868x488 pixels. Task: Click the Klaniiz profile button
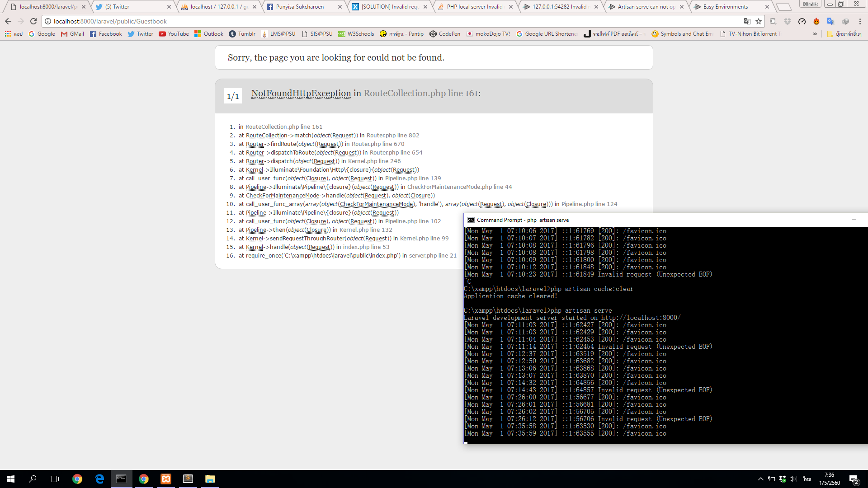click(810, 4)
